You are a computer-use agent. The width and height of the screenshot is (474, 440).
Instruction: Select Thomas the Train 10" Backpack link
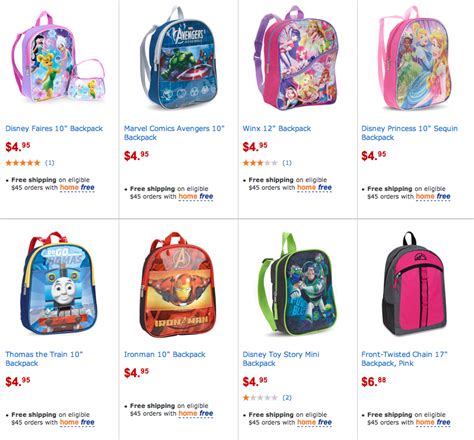(44, 359)
